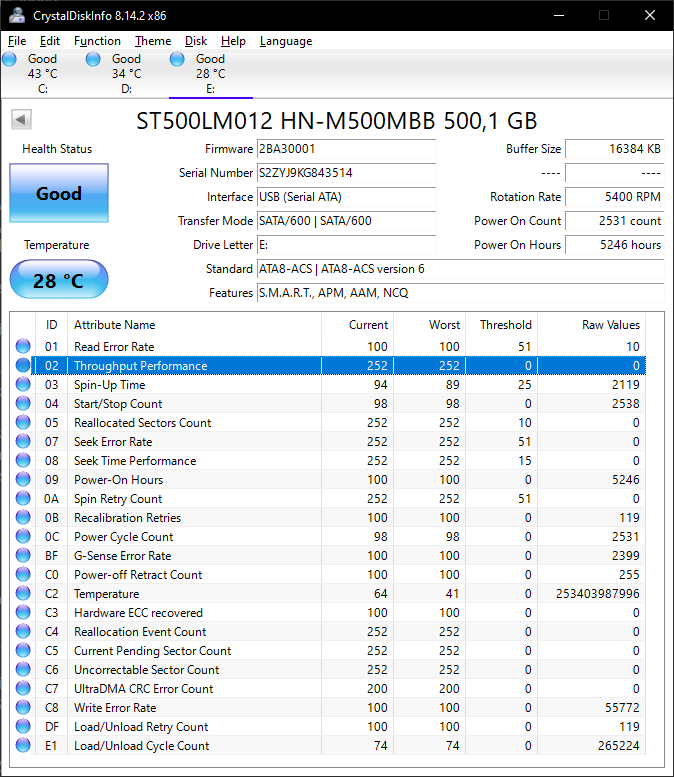Click status orb of Temperature attribute row
Viewport: 674px width, 777px height.
click(23, 593)
